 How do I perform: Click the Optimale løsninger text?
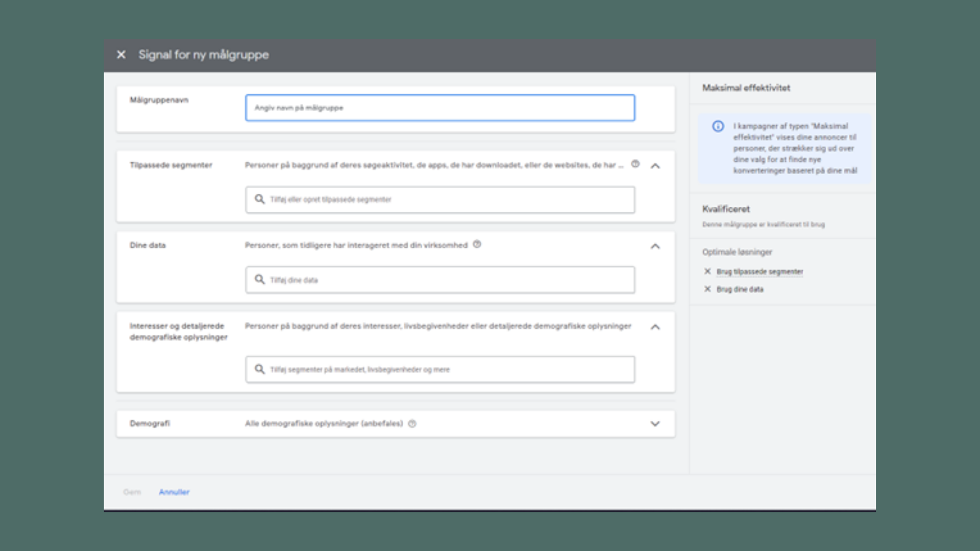737,252
